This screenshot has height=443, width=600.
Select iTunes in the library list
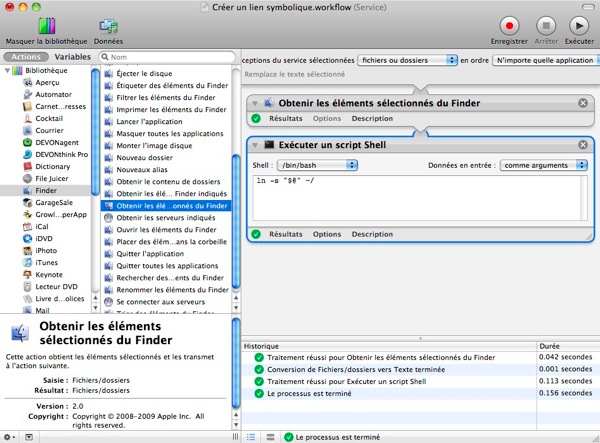(46, 262)
